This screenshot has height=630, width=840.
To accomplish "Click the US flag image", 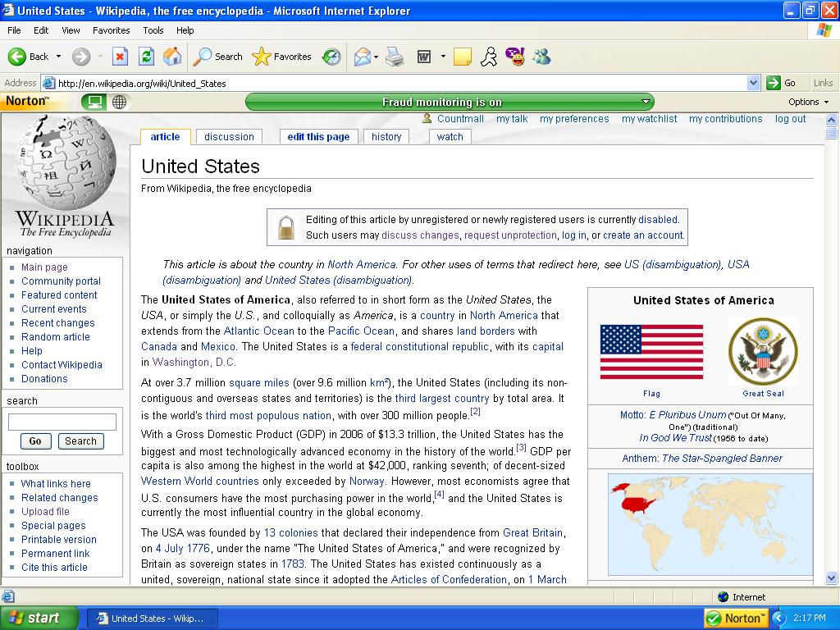I will 651,352.
